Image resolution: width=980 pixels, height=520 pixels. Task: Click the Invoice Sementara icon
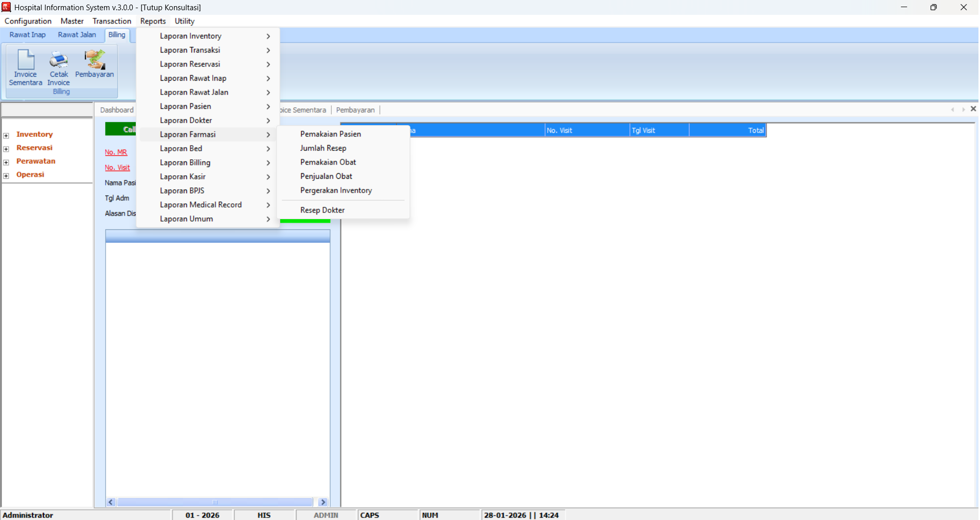(x=26, y=60)
